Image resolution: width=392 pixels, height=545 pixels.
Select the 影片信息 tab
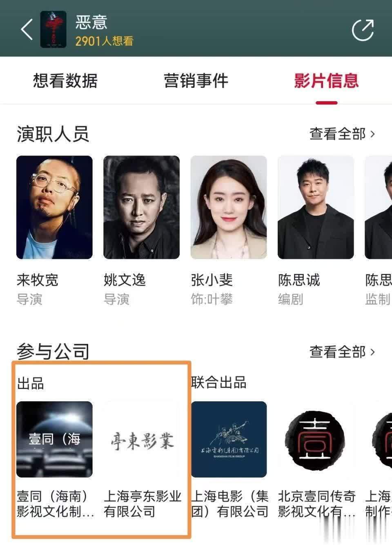click(x=326, y=80)
